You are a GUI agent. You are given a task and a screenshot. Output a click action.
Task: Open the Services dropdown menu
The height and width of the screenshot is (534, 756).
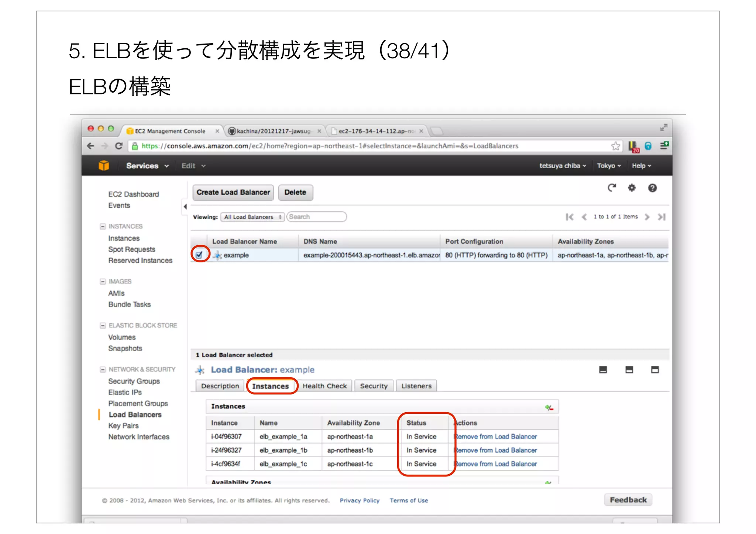[147, 166]
